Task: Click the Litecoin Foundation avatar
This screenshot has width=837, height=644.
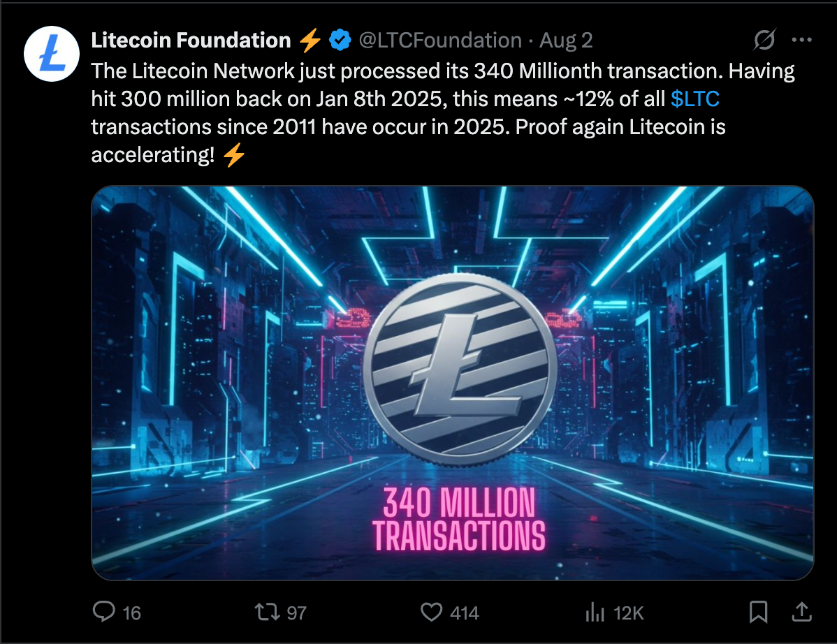Action: (52, 53)
